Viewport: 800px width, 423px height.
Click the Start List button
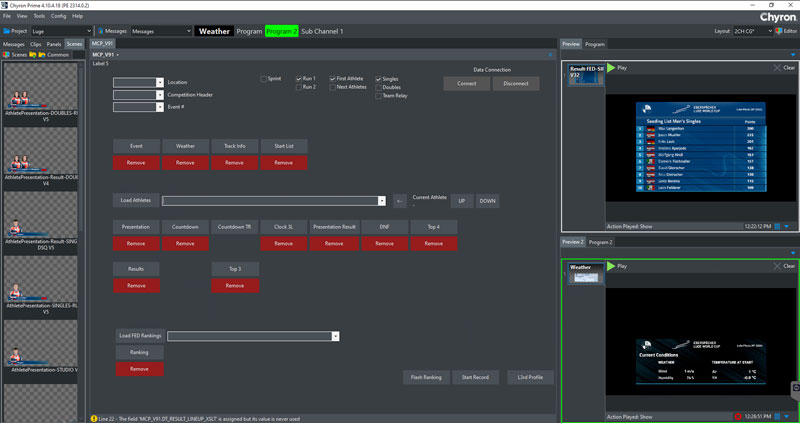click(x=284, y=146)
